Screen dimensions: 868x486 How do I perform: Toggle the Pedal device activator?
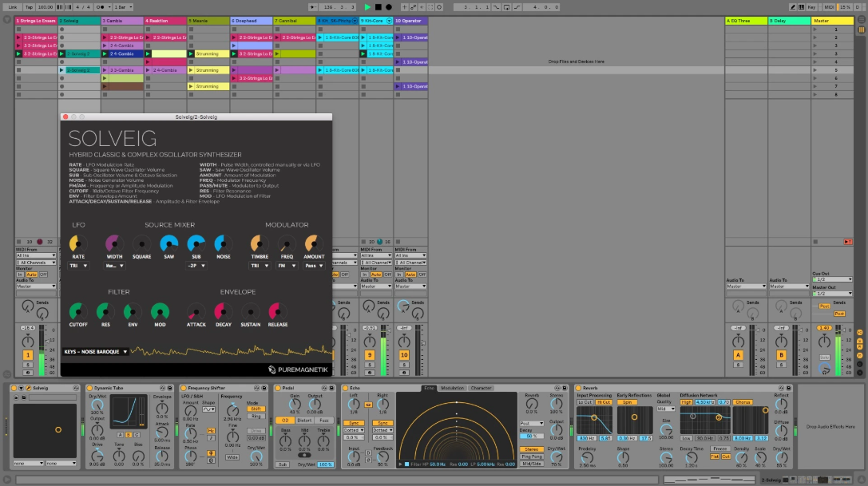click(278, 388)
